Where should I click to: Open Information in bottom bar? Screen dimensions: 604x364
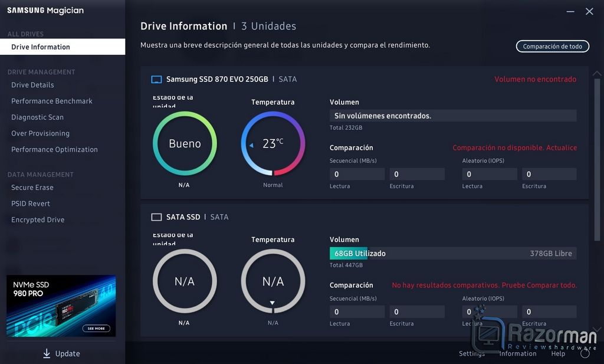518,353
